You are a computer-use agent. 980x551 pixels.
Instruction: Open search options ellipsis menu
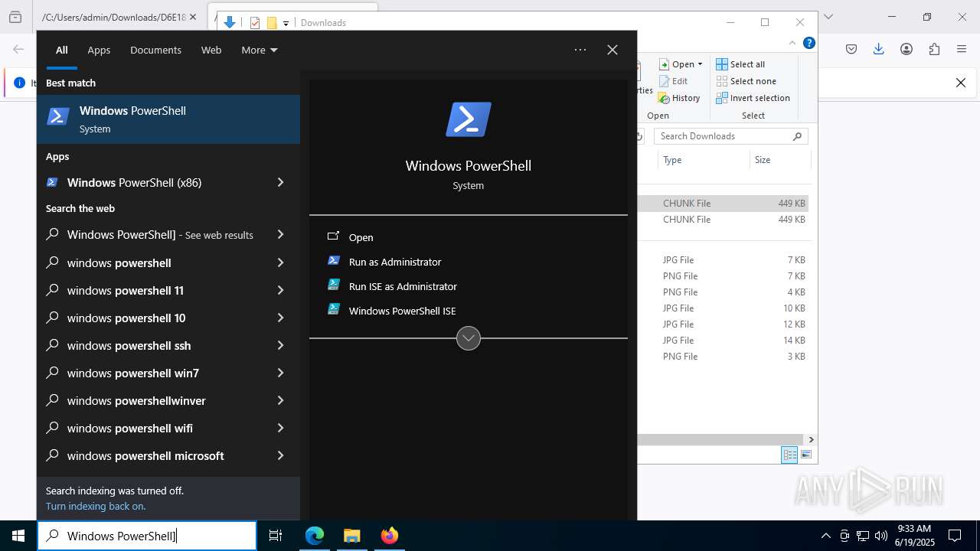coord(580,50)
